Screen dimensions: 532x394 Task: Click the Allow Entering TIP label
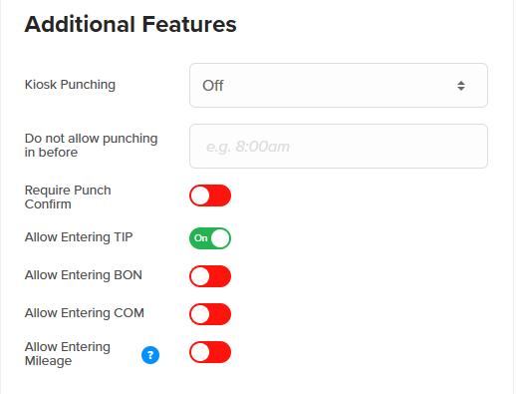79,237
